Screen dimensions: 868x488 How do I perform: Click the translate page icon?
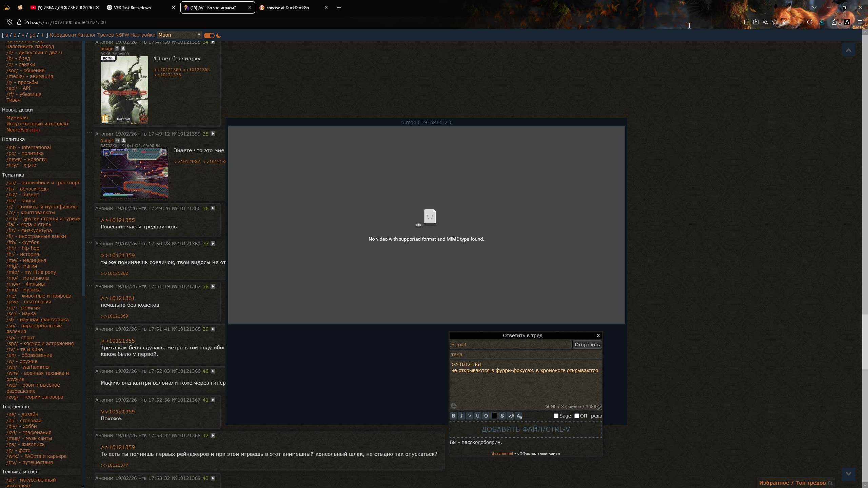coord(765,22)
